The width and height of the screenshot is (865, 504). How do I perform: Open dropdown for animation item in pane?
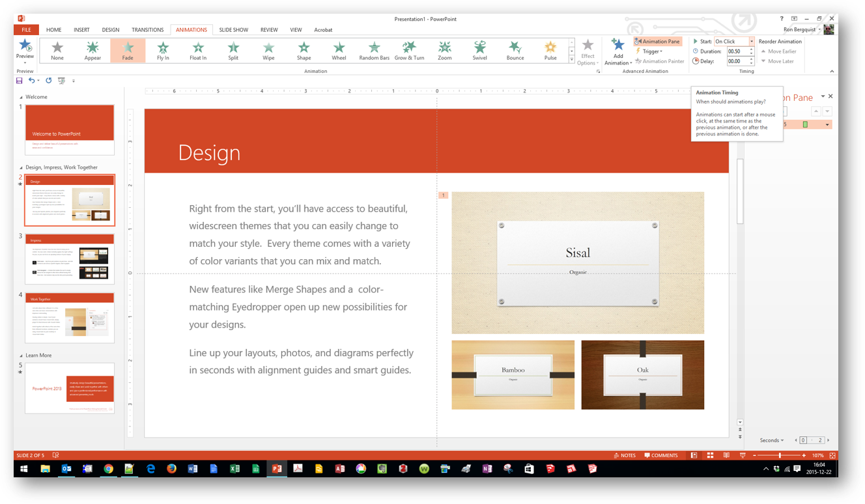827,124
